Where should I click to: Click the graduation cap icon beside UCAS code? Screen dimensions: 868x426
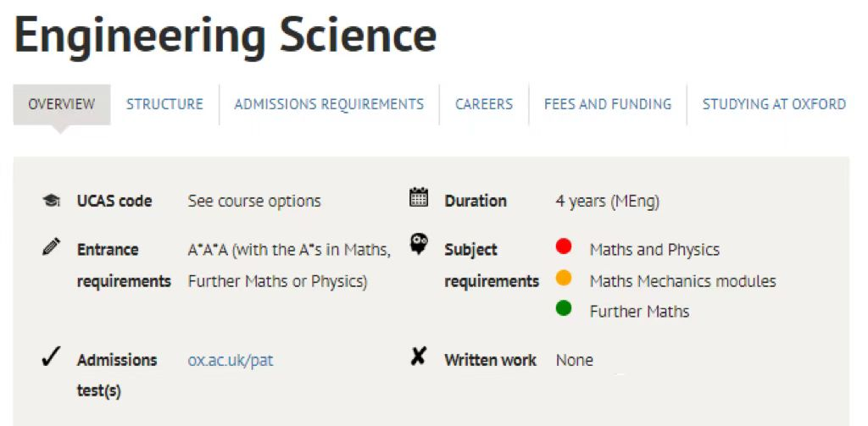[52, 201]
